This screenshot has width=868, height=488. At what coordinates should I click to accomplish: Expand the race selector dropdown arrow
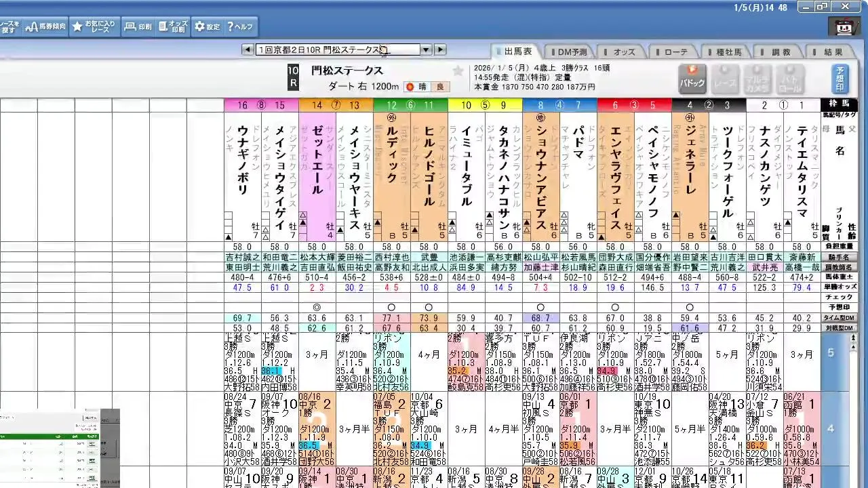coord(426,49)
